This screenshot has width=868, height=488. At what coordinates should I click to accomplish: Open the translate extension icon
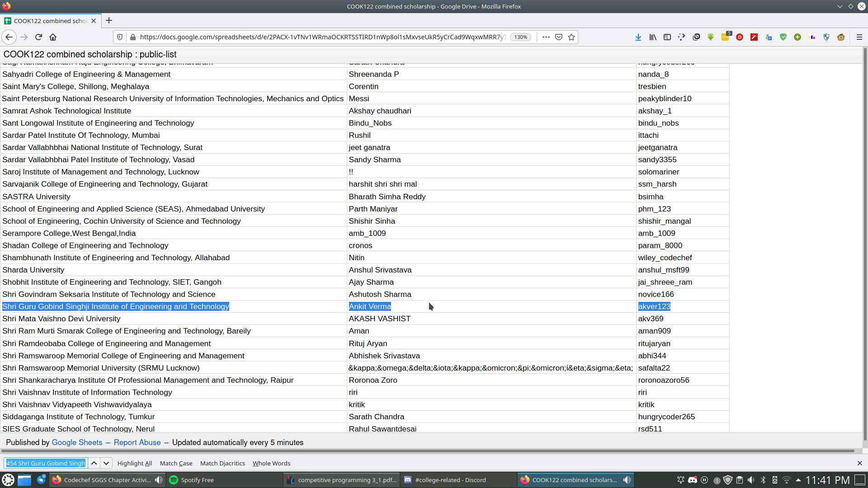(769, 37)
